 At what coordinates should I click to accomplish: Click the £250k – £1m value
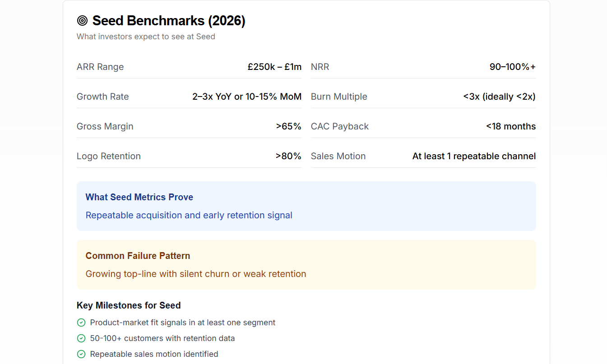point(274,67)
